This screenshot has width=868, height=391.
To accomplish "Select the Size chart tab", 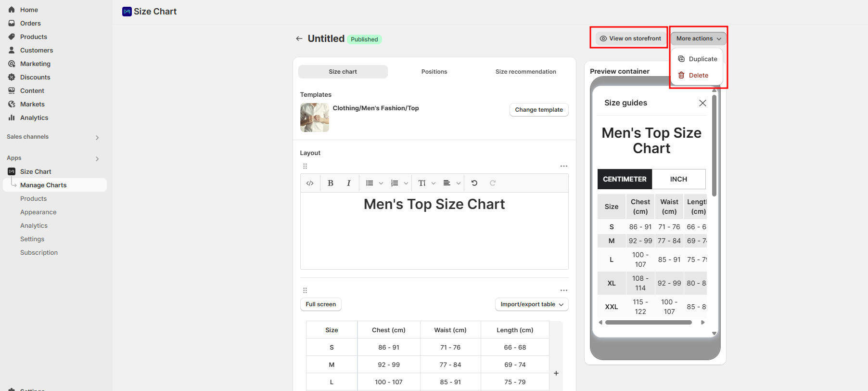I will coord(343,72).
